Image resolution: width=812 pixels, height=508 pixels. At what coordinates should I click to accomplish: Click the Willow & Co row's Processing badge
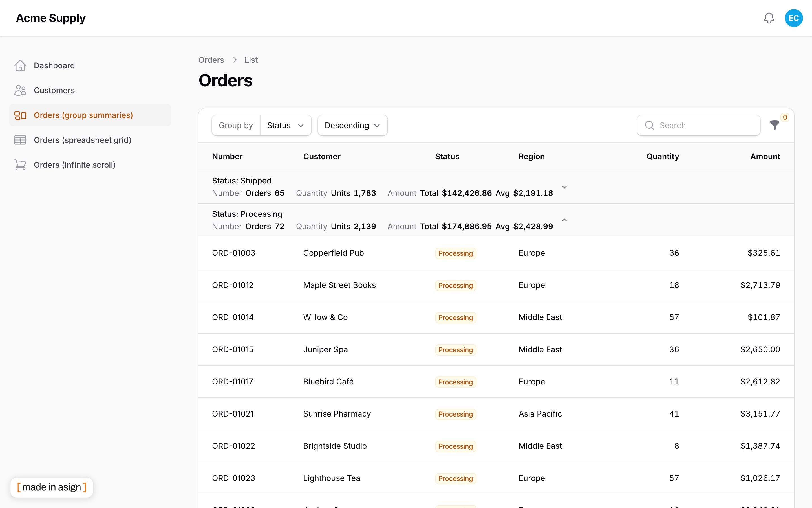point(455,317)
